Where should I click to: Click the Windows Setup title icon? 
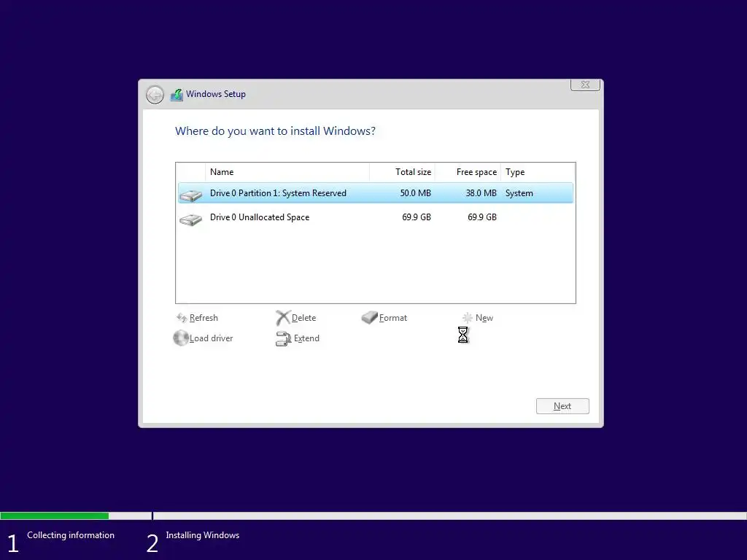tap(177, 94)
